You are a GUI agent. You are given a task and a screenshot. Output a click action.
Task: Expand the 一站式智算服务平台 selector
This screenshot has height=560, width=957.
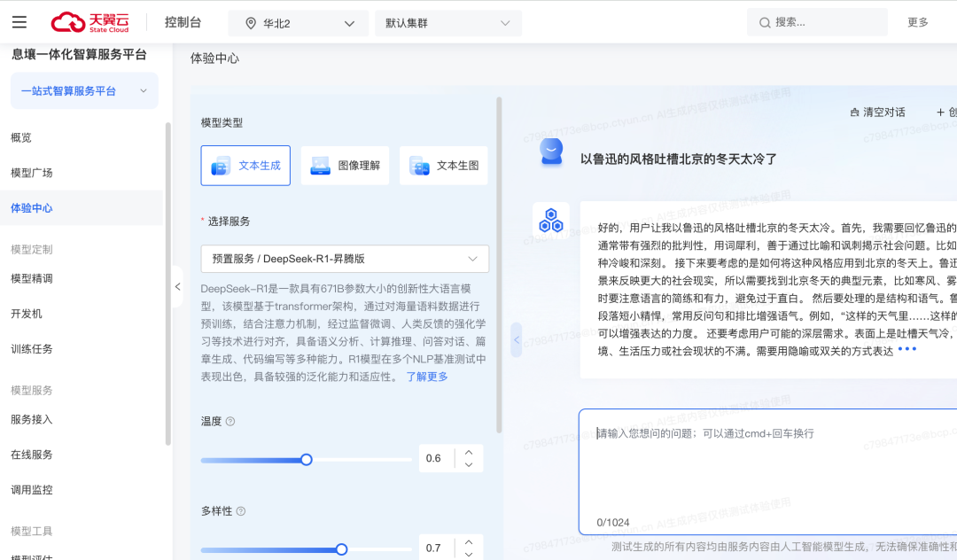click(x=84, y=91)
